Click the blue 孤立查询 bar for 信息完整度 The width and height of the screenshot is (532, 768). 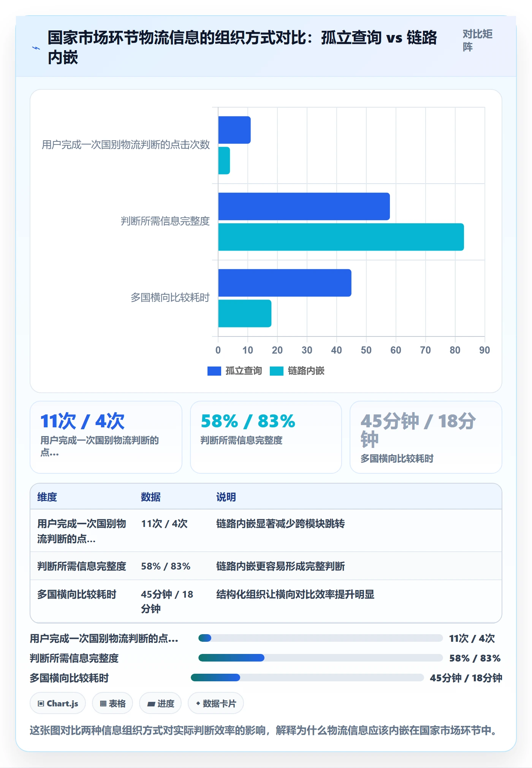304,206
